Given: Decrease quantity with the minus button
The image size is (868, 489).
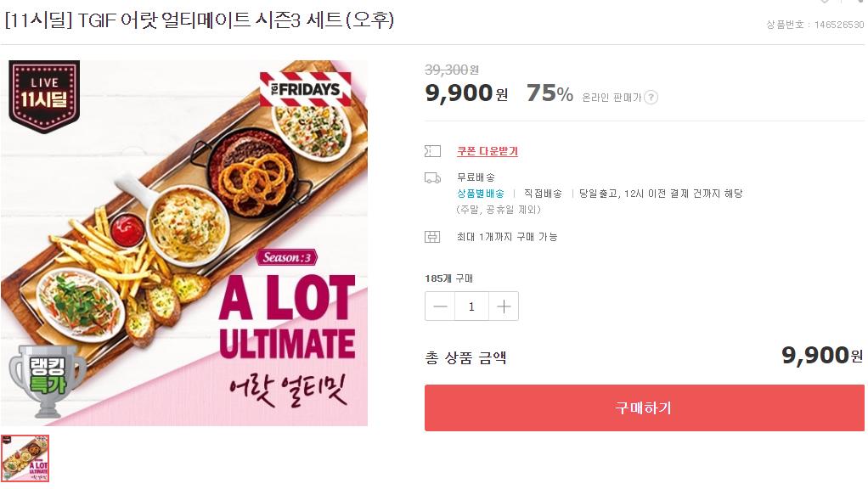Looking at the screenshot, I should tap(440, 306).
